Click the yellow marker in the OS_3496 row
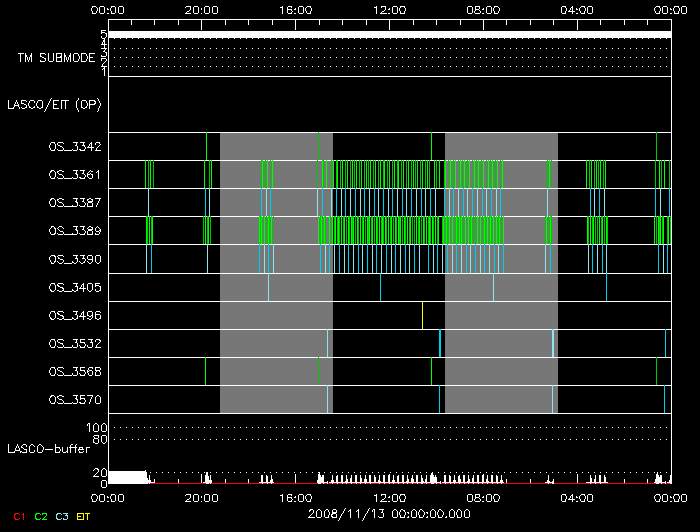Image resolution: width=700 pixels, height=532 pixels. tap(423, 315)
